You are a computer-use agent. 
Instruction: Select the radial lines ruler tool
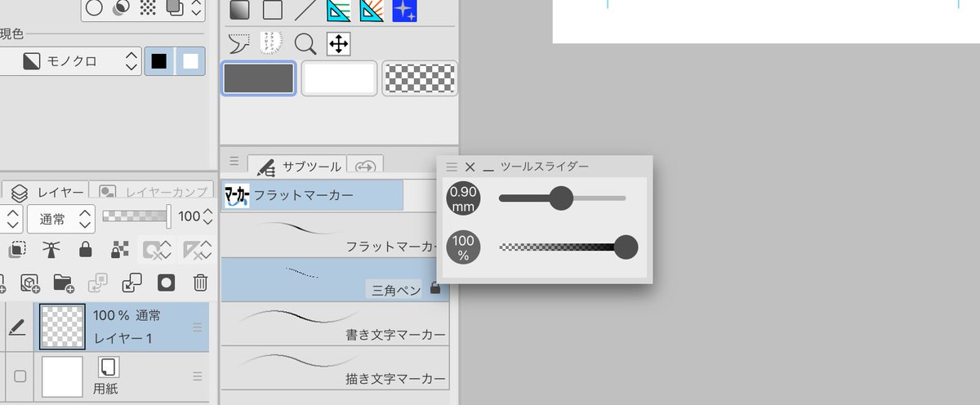pos(371,11)
